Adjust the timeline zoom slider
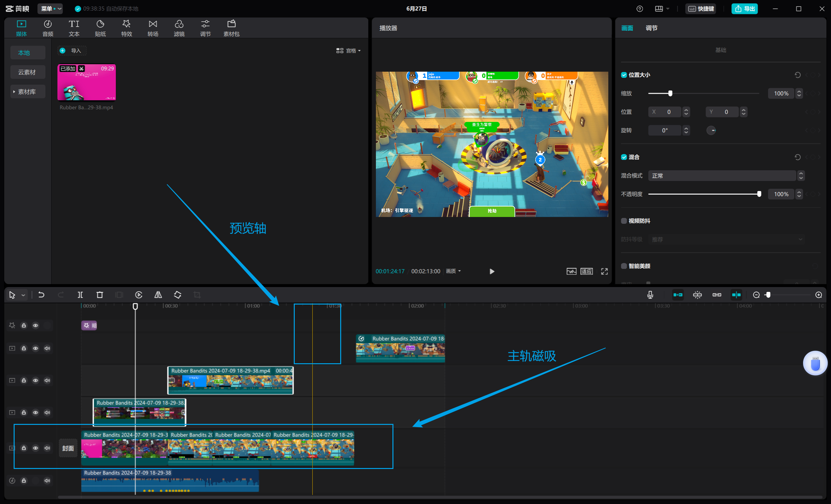 click(768, 295)
